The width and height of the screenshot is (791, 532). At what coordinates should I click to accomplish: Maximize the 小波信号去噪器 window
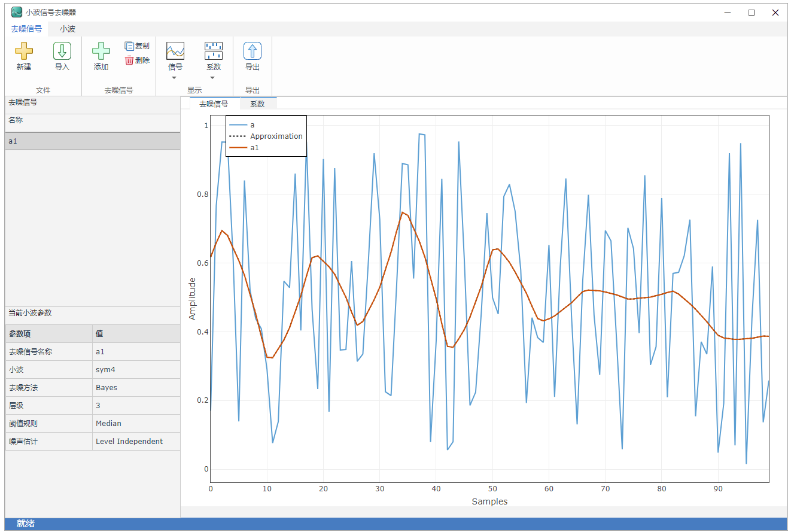[x=752, y=13]
